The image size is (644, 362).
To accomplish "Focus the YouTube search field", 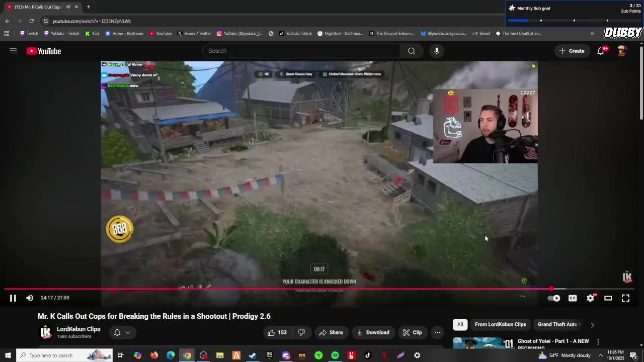I will pos(301,51).
